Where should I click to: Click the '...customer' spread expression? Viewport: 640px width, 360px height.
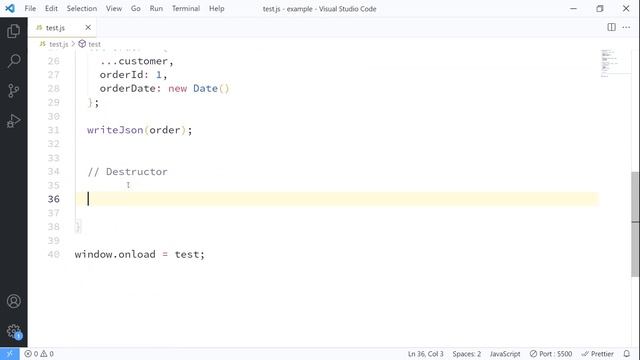coord(134,61)
